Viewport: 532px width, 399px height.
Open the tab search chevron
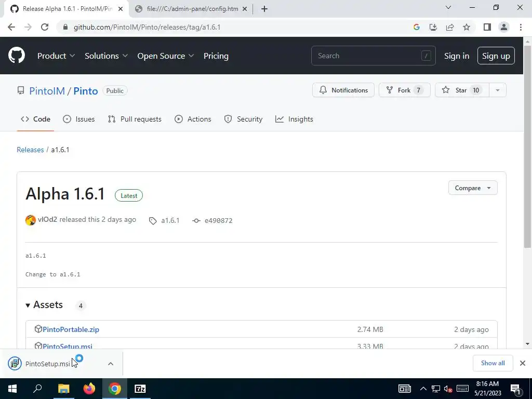click(448, 7)
